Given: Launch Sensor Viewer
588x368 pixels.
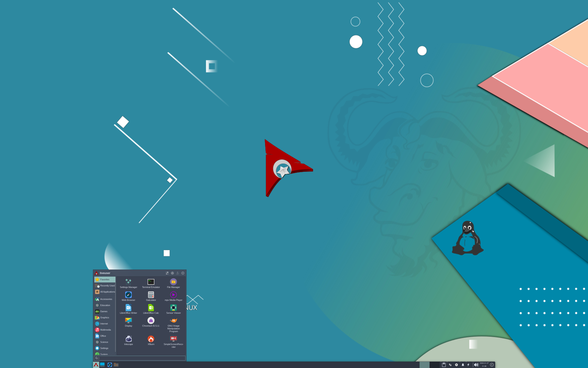Looking at the screenshot, I should pyautogui.click(x=173, y=309).
